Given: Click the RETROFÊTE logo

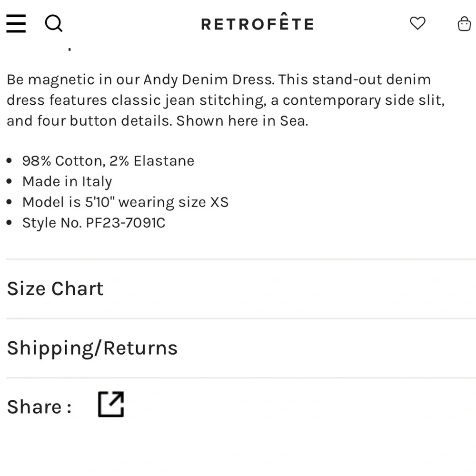Looking at the screenshot, I should click(257, 23).
